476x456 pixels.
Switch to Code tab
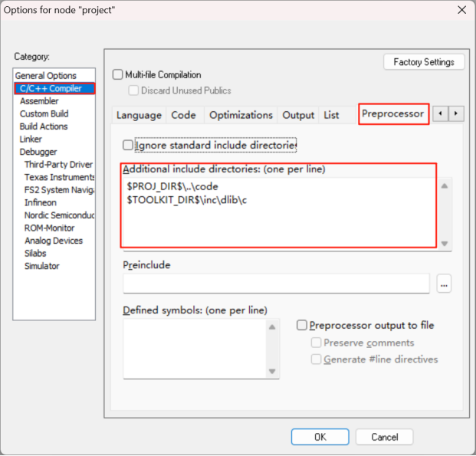coord(184,115)
